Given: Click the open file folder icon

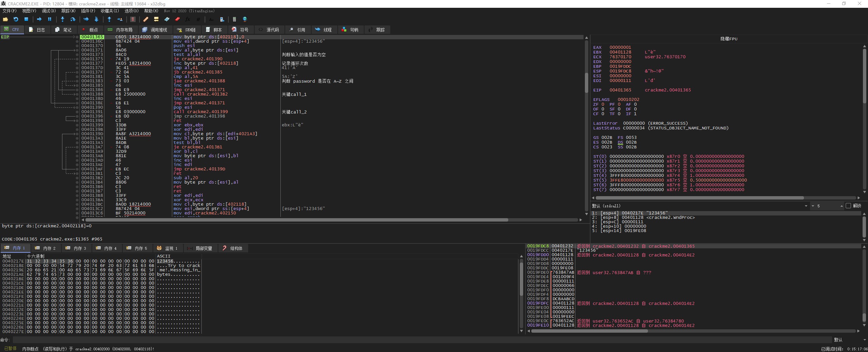Looking at the screenshot, I should [5, 19].
